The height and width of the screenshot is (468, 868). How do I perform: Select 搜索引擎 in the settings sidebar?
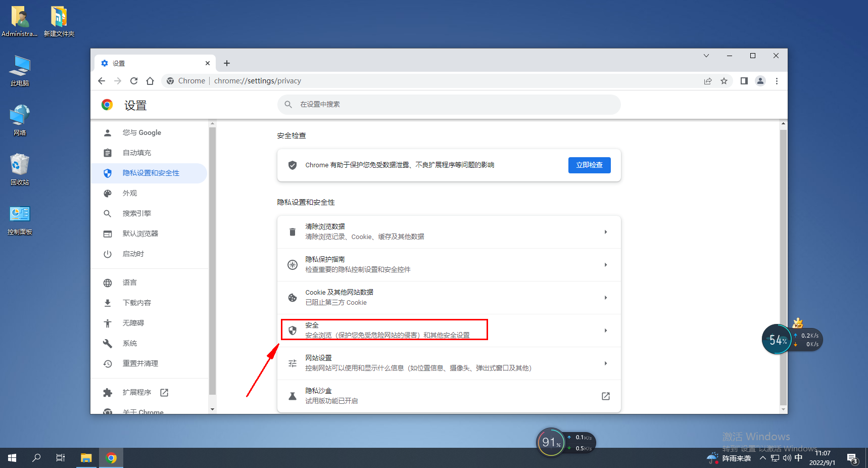pos(136,213)
